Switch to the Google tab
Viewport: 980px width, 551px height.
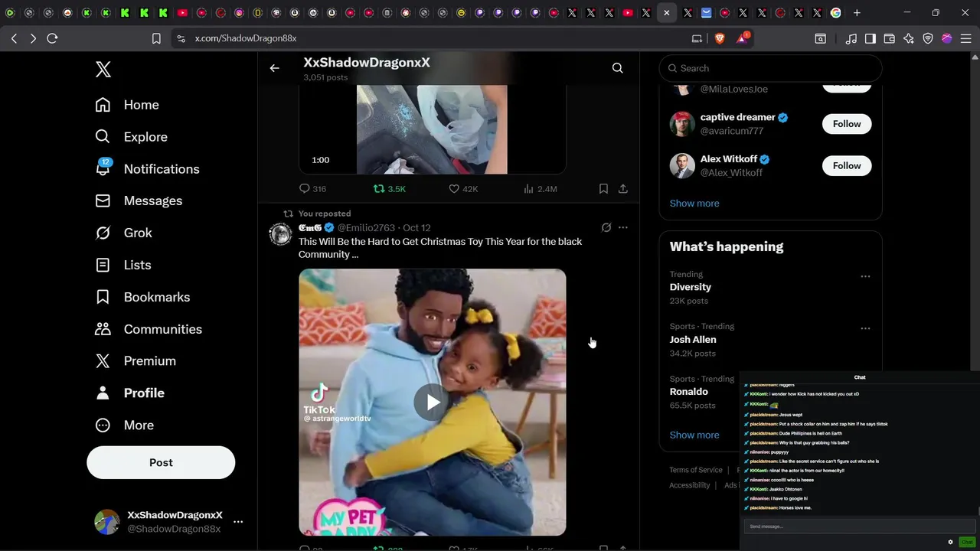coord(836,13)
